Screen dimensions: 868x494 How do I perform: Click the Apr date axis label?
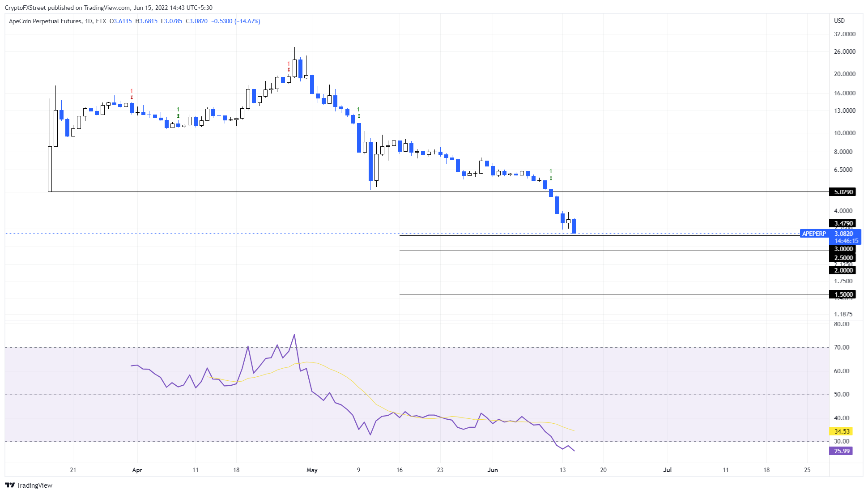tap(137, 470)
